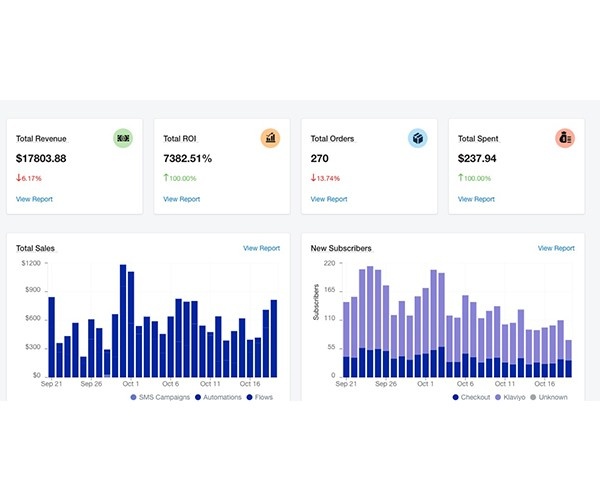
Task: Click the blue Total Orders box icon
Action: [417, 138]
